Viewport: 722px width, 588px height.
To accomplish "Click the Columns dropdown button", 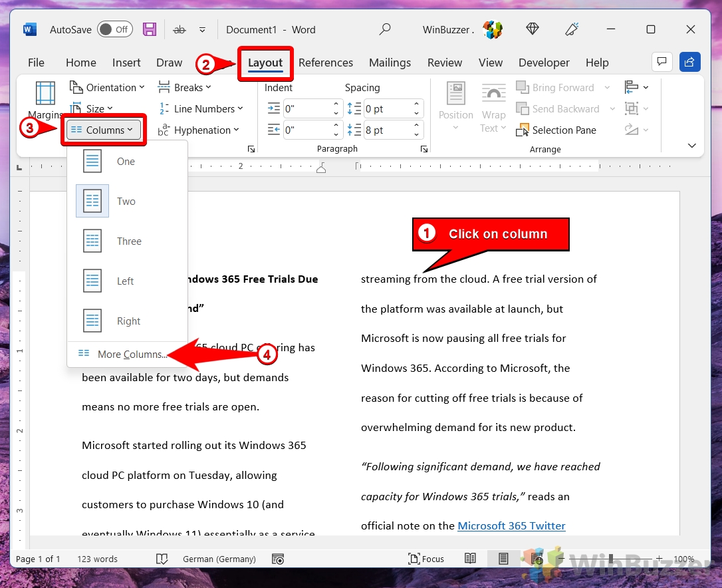I will pyautogui.click(x=103, y=130).
